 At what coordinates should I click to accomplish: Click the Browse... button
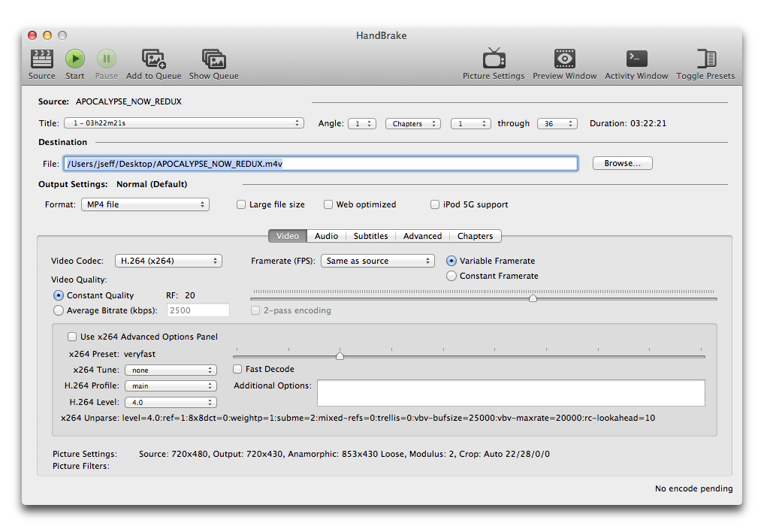coord(623,163)
